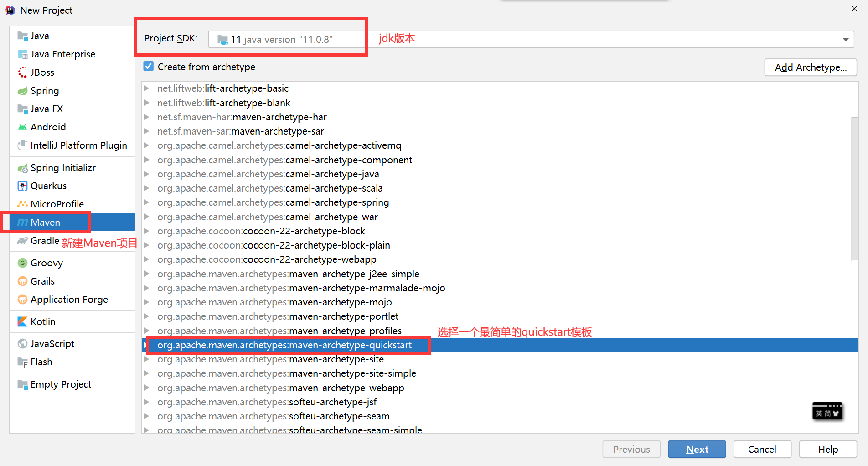This screenshot has width=868, height=466.
Task: Click the Next button
Action: point(697,449)
